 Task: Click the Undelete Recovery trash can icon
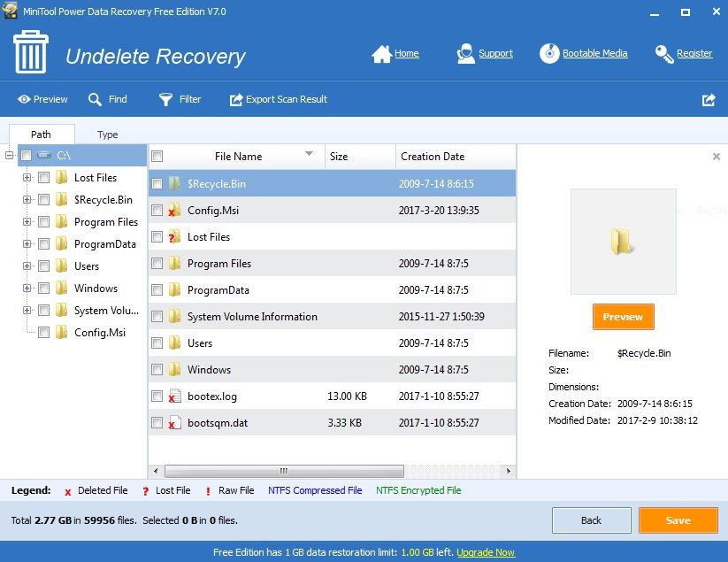31,52
